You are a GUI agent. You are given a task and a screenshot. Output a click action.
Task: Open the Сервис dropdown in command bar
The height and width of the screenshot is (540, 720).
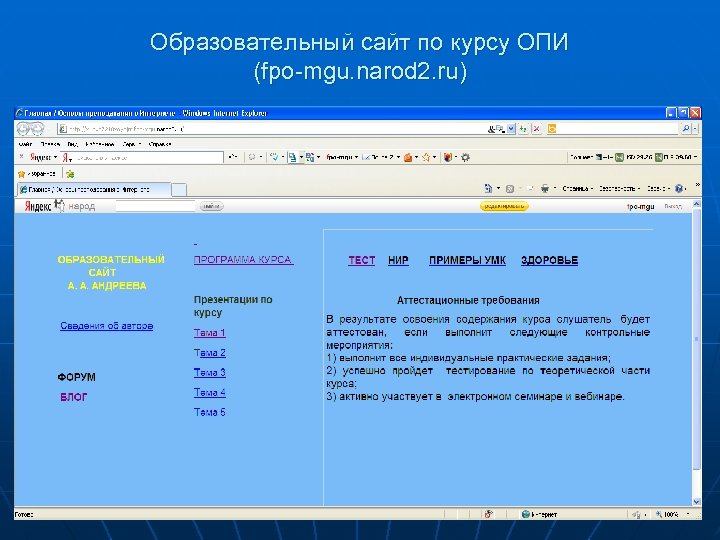click(x=658, y=189)
